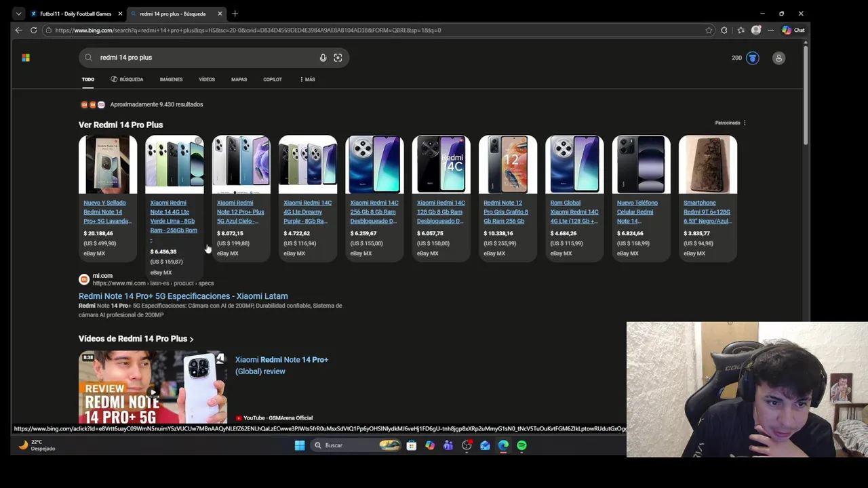
Task: Open a new browser tab
Action: pyautogui.click(x=235, y=14)
